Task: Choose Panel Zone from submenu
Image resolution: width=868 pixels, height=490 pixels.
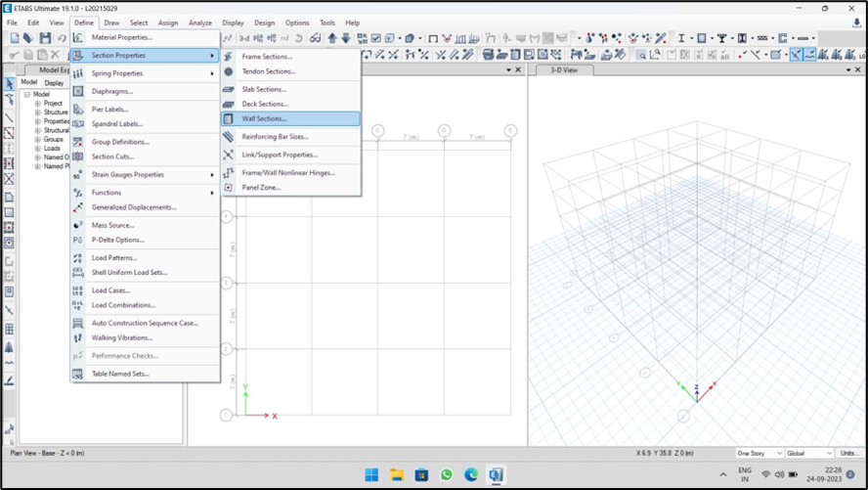Action: click(x=290, y=188)
